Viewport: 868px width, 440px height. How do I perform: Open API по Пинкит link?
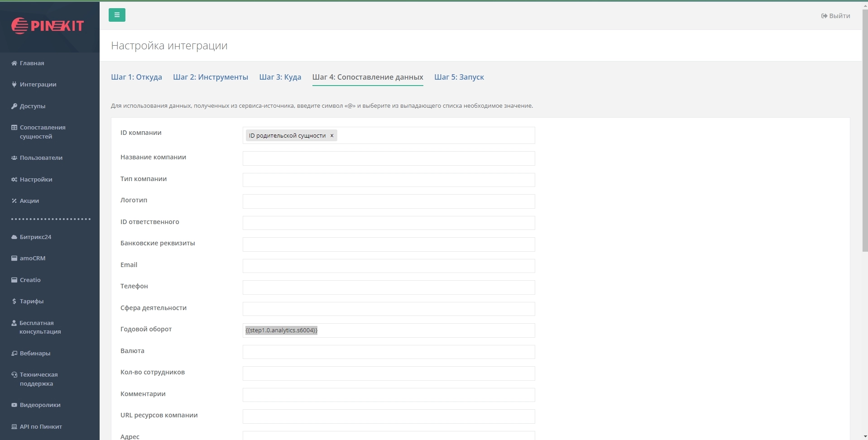coord(40,426)
